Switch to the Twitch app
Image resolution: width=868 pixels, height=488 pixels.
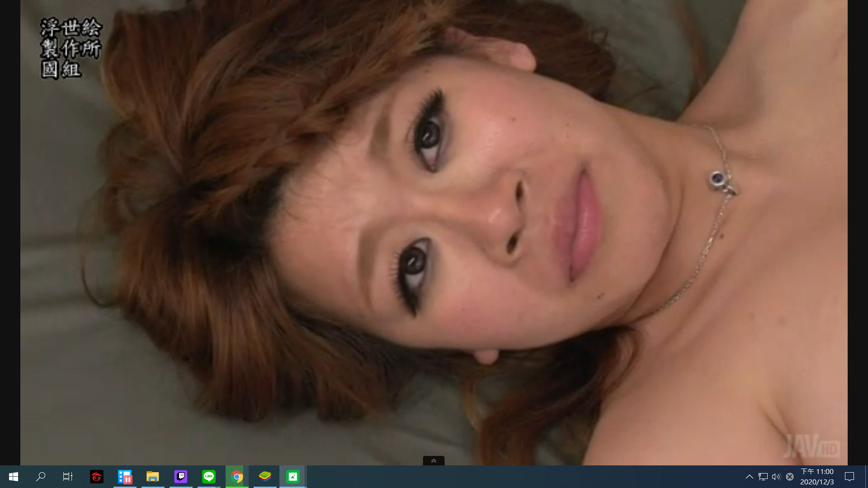(181, 477)
